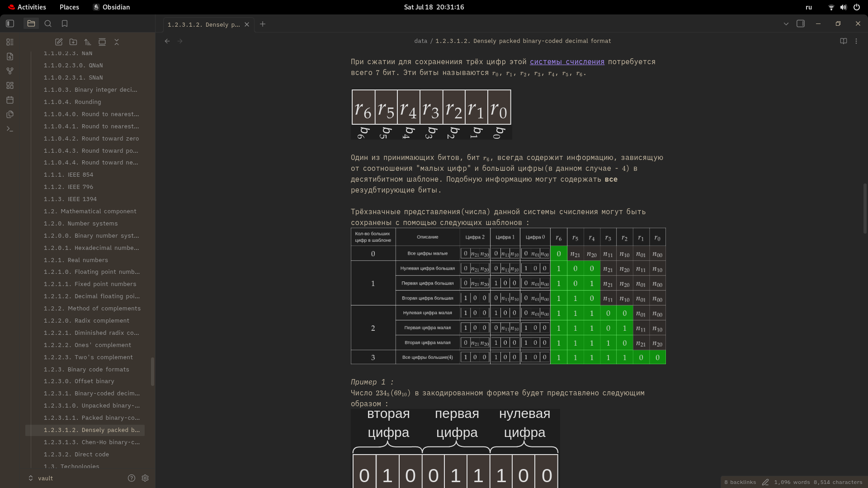Toggle the left sidebar
The height and width of the screenshot is (488, 868).
[10, 23]
